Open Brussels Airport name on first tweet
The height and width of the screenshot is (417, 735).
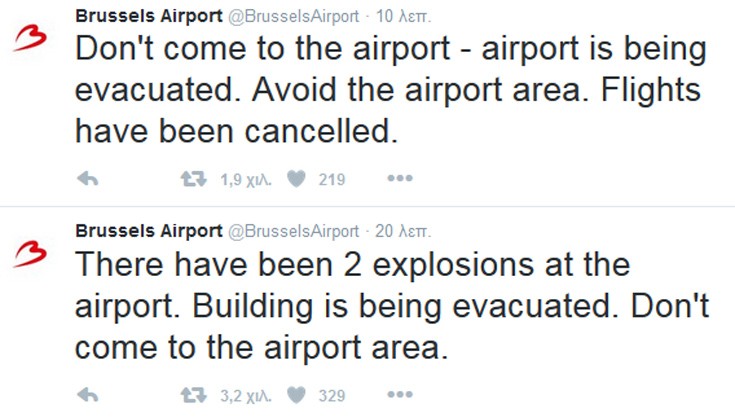149,16
